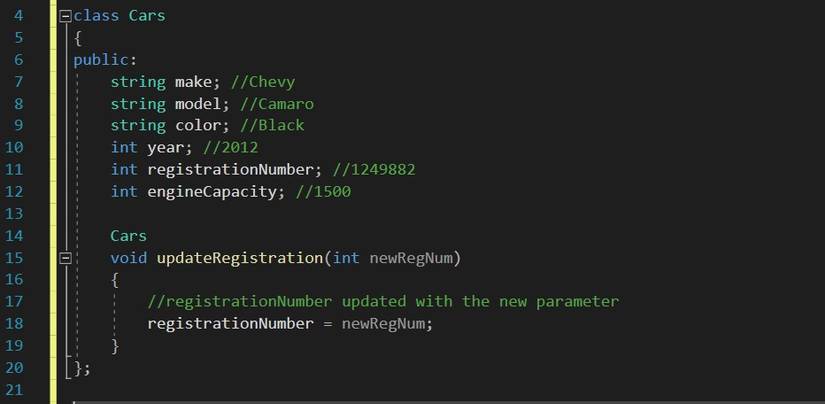825x404 pixels.
Task: Select line number 21 in gutter
Action: pyautogui.click(x=14, y=389)
